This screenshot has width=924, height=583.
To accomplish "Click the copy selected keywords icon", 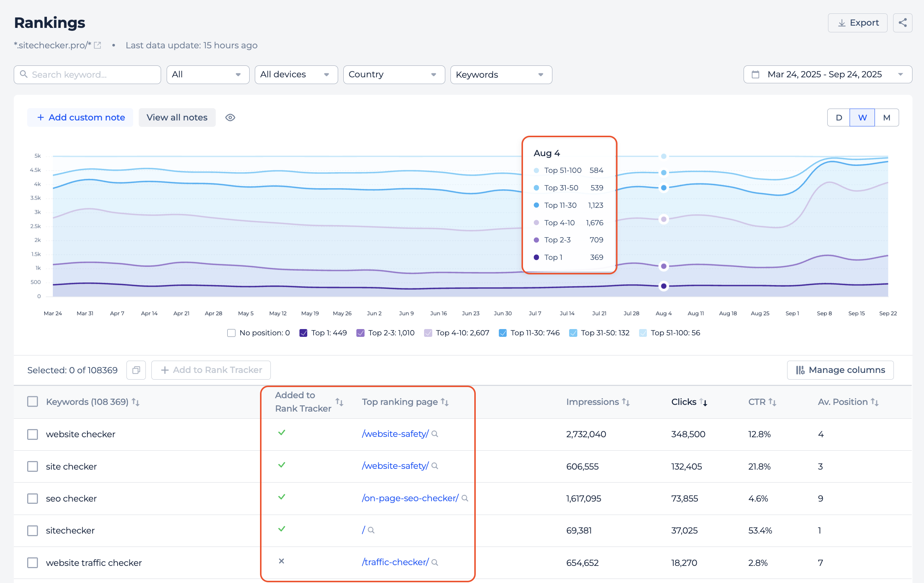I will [x=136, y=370].
